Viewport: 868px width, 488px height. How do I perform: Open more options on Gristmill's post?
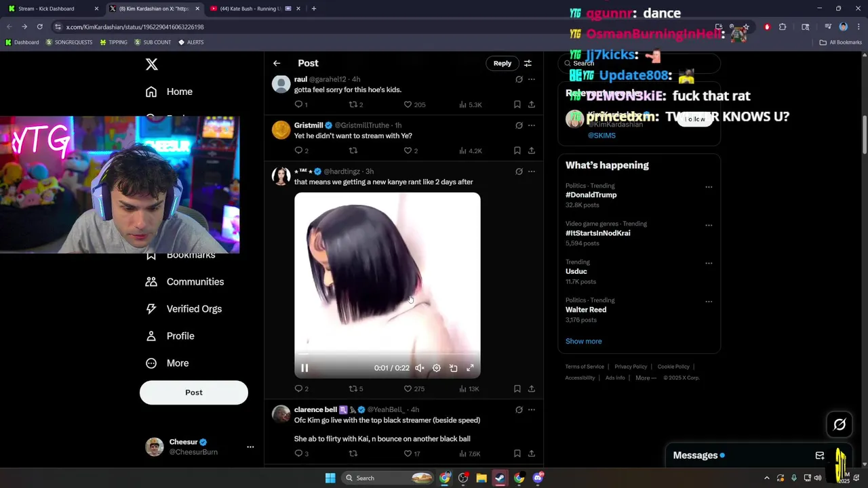coord(532,125)
